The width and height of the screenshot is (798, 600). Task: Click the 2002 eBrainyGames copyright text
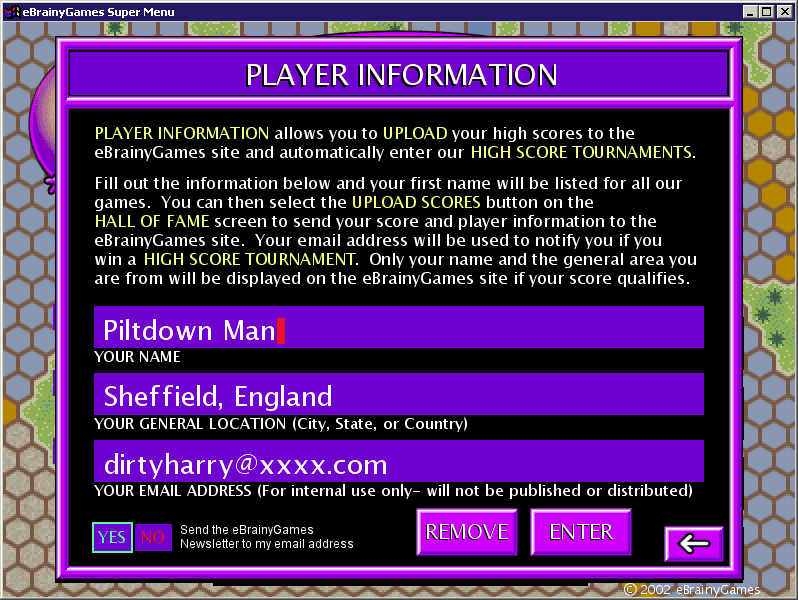[x=692, y=589]
